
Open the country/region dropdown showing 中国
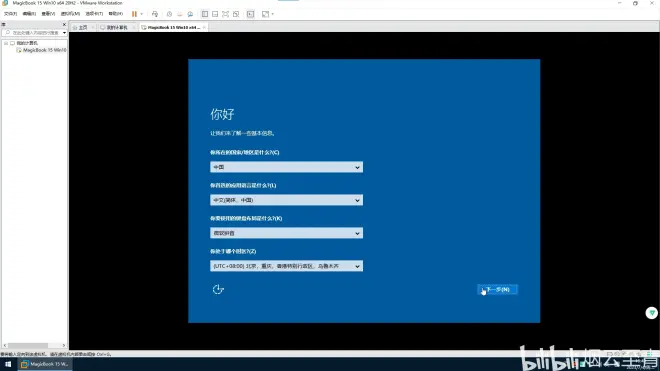(x=286, y=167)
